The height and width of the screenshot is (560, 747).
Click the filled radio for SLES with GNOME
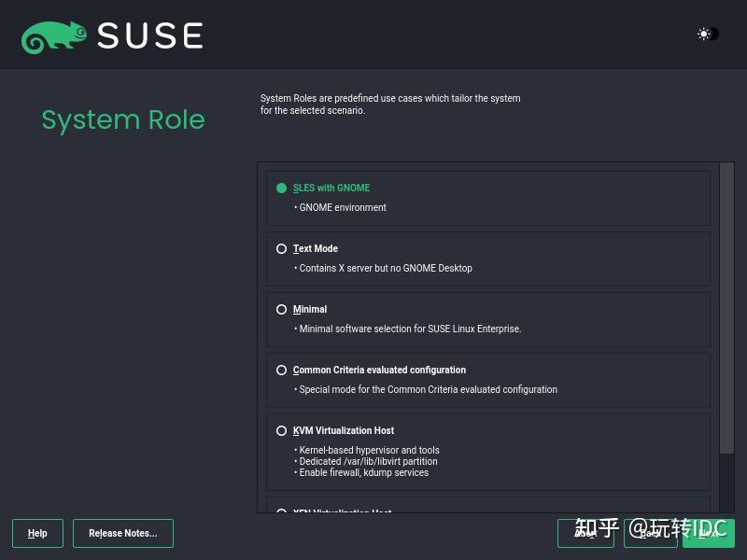click(x=280, y=188)
